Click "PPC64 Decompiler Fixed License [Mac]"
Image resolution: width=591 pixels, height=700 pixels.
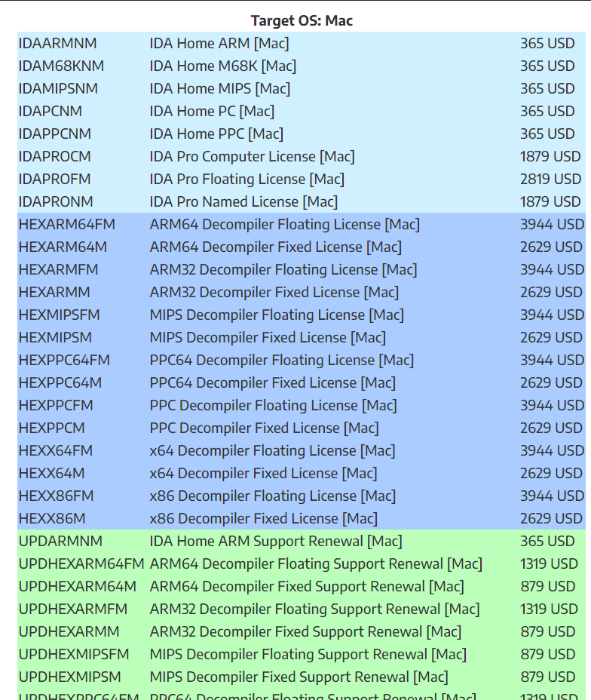[273, 382]
